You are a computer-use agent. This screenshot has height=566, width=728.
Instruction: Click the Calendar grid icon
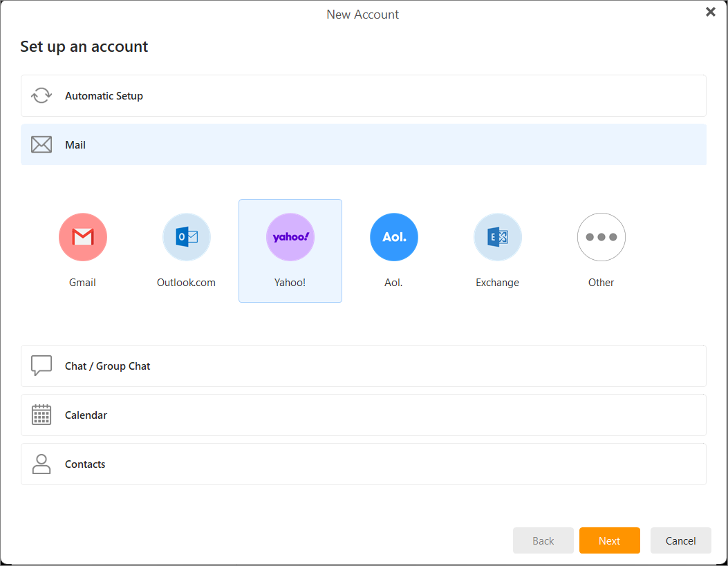(x=41, y=415)
